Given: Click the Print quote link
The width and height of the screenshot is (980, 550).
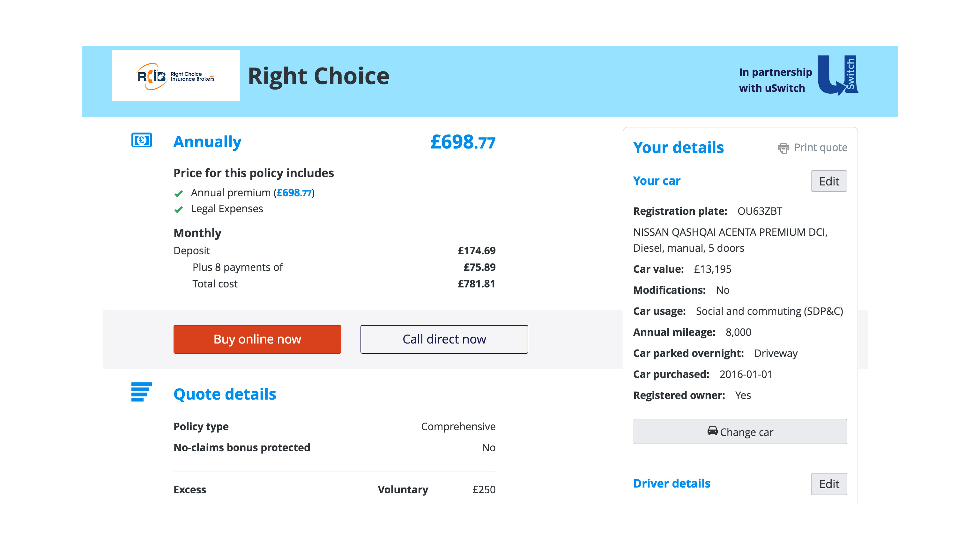Looking at the screenshot, I should [x=820, y=148].
